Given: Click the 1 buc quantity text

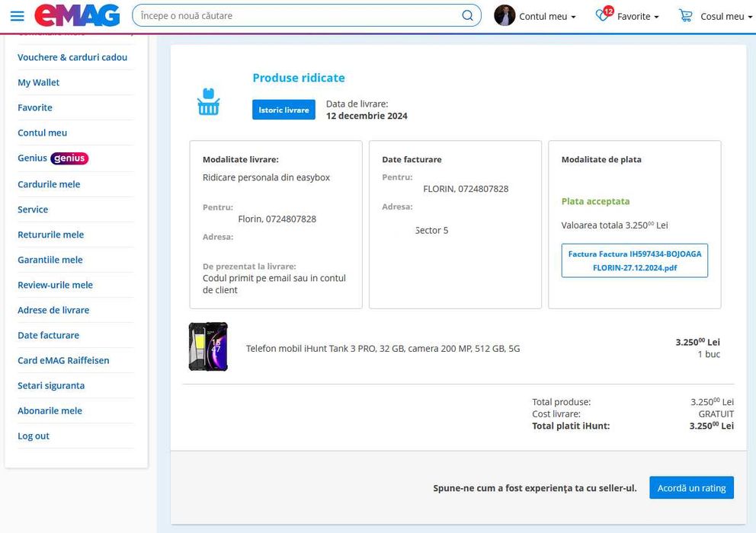Looking at the screenshot, I should tap(709, 354).
